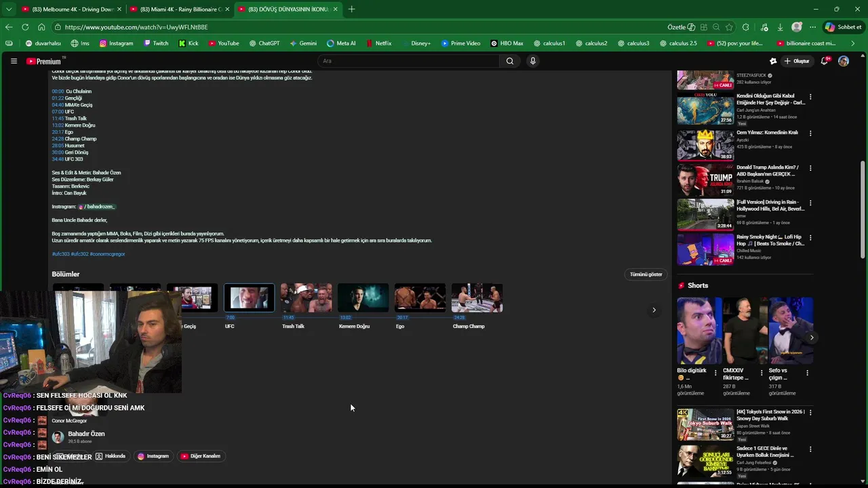This screenshot has width=868, height=488.
Task: Open channel Hakkında button
Action: tap(111, 456)
